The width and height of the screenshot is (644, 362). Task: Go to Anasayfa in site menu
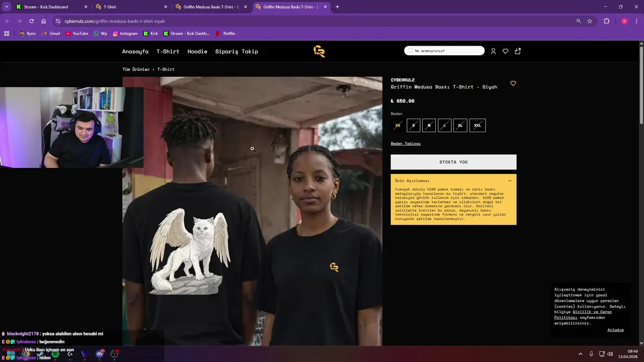135,51
